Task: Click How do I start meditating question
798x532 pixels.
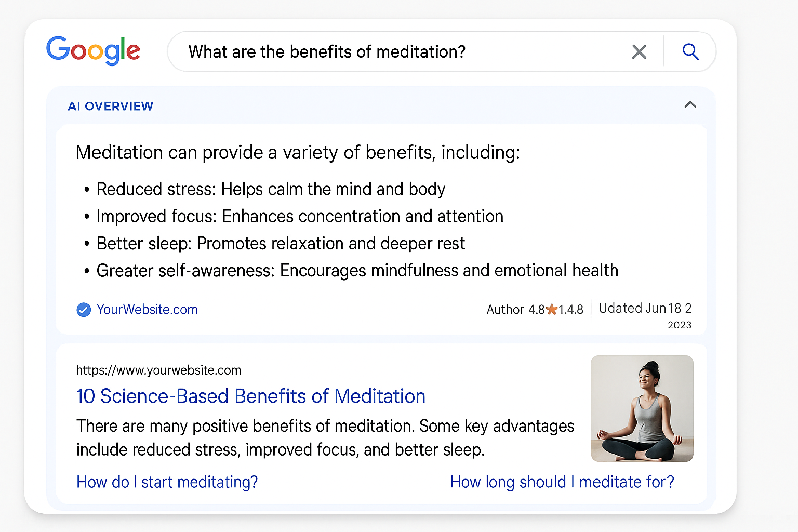Action: pos(166,482)
